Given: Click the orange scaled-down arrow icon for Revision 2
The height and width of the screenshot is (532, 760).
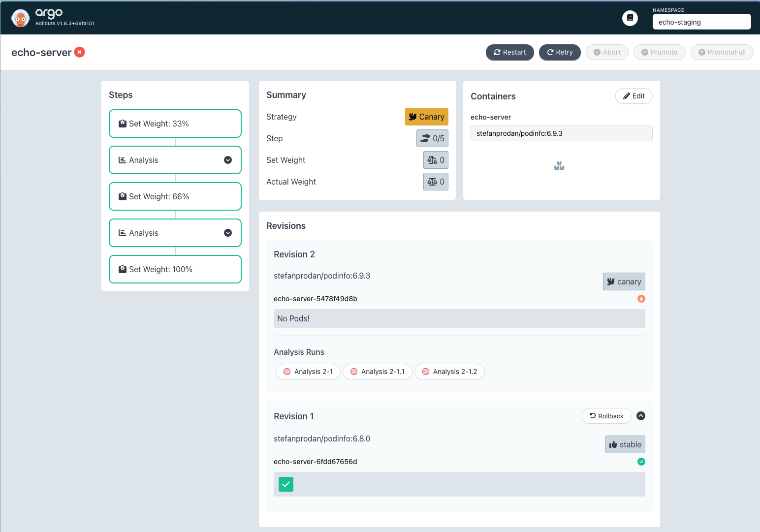Looking at the screenshot, I should 641,299.
